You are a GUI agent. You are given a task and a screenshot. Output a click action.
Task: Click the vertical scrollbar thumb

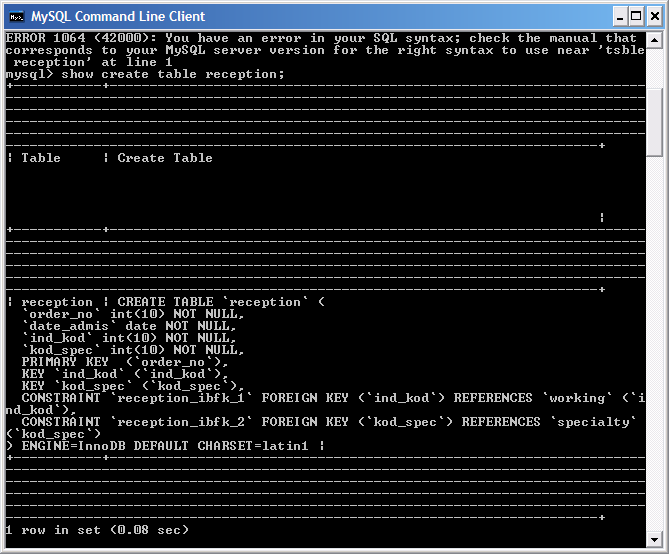click(654, 122)
